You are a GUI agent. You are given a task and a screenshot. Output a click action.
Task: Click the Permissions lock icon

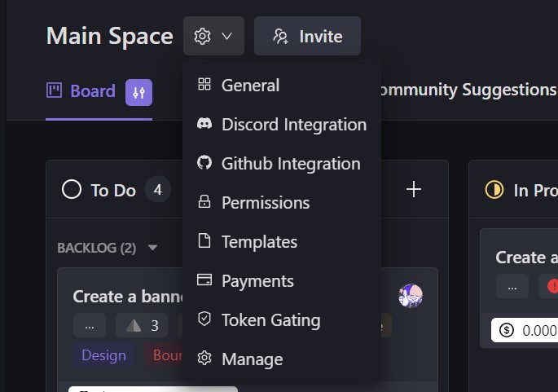point(204,203)
